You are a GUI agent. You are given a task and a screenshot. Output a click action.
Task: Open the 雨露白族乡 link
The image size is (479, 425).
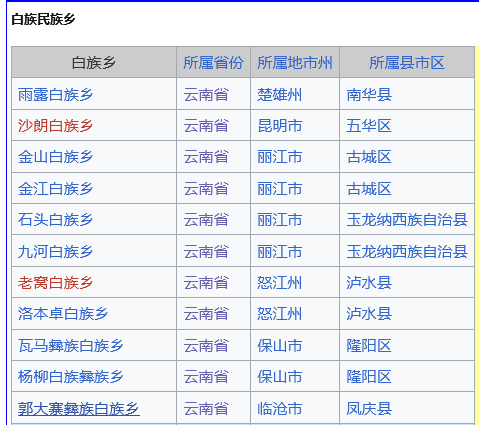pos(55,95)
